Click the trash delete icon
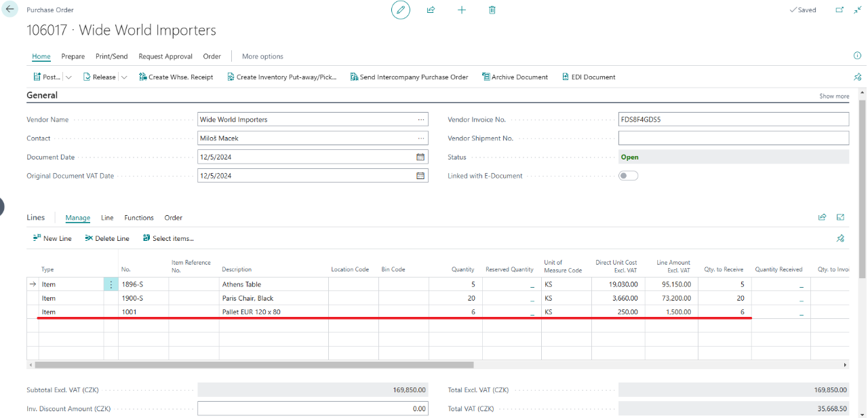This screenshot has height=418, width=868. click(492, 10)
